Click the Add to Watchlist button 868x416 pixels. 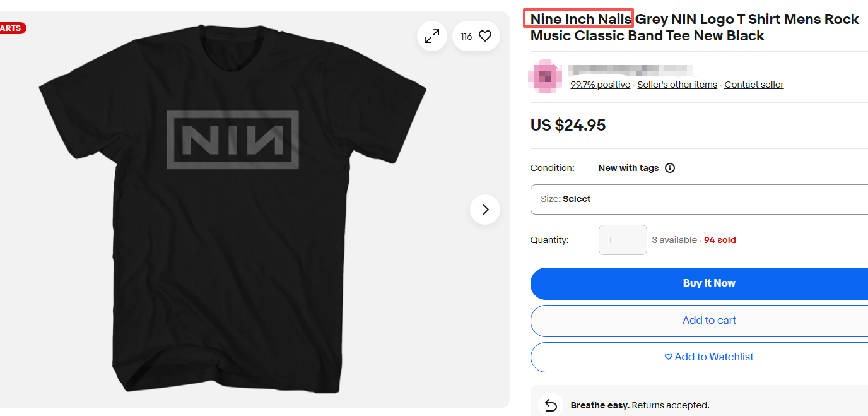tap(708, 357)
